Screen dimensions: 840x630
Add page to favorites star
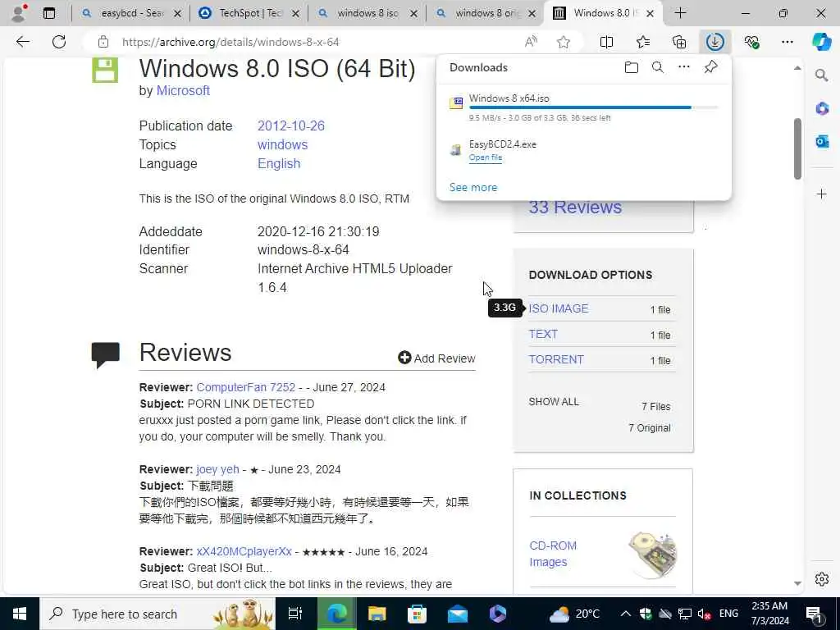pos(563,42)
